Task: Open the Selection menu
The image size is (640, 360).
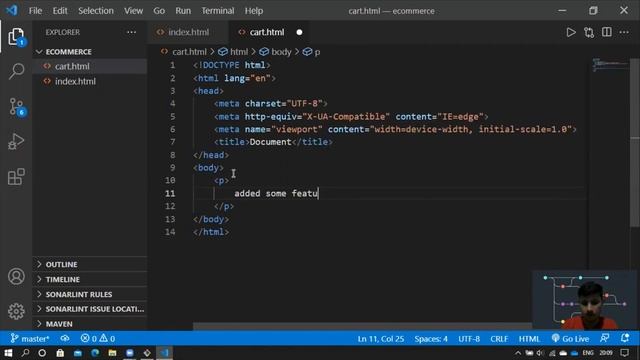Action: pyautogui.click(x=96, y=11)
